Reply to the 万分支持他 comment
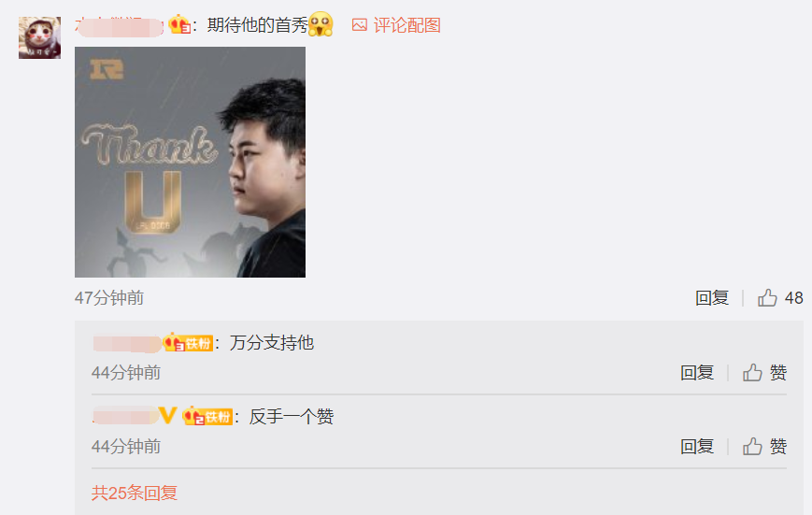 (696, 373)
